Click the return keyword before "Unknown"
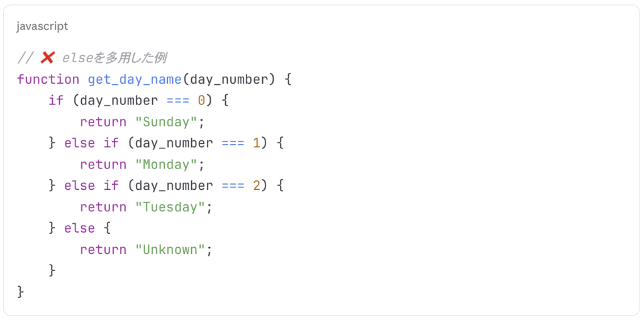The height and width of the screenshot is (320, 644). coord(103,250)
